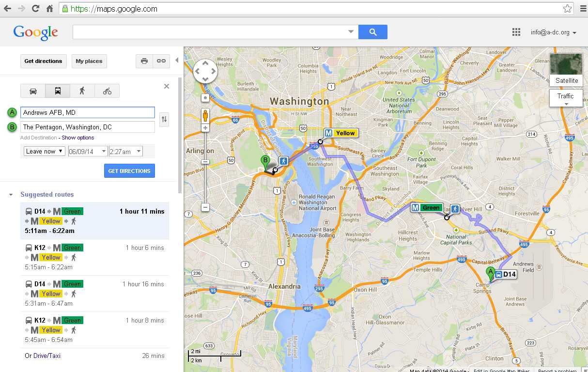
Task: Click the Andrews AFB, MD start field
Action: point(88,112)
